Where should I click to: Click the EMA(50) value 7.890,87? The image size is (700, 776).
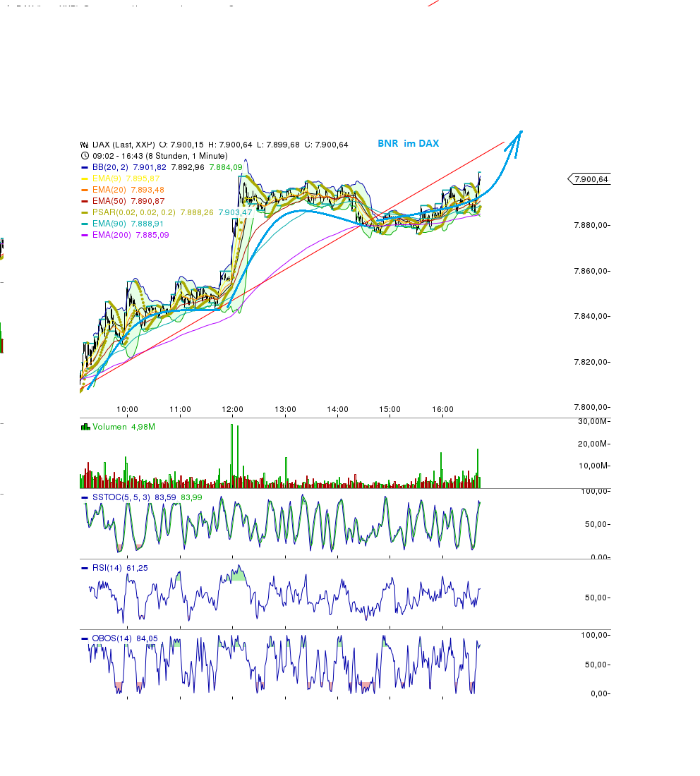point(147,202)
